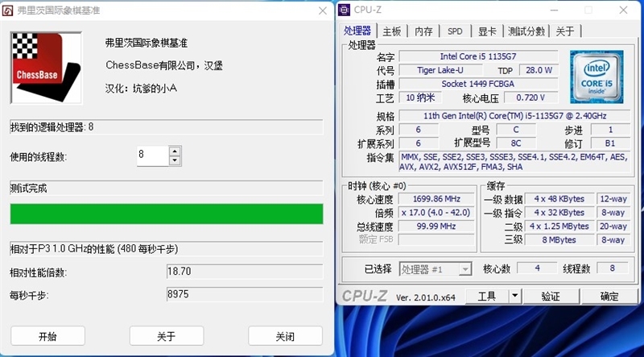Open the 测试分数 tab
This screenshot has width=644, height=357.
(526, 31)
